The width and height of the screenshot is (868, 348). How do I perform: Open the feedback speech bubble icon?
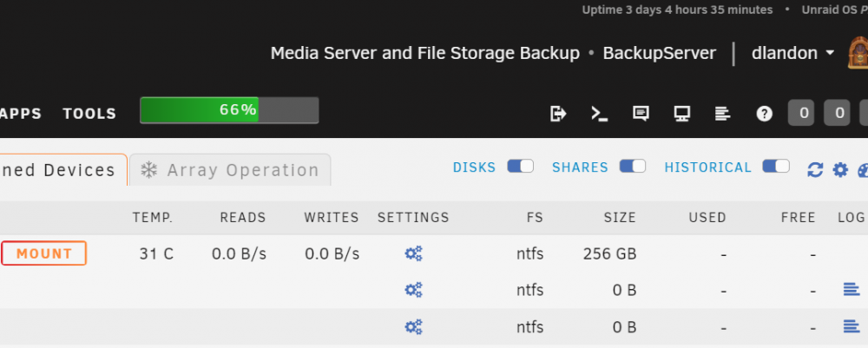pyautogui.click(x=641, y=114)
